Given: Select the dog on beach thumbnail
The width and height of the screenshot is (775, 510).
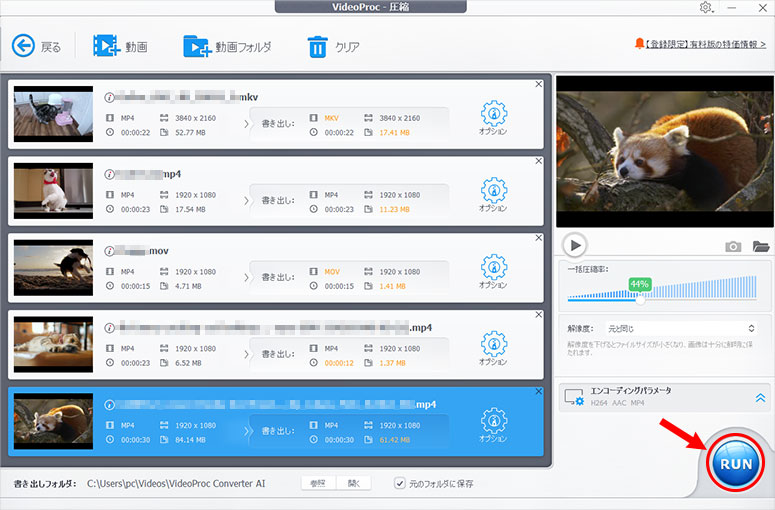Looking at the screenshot, I should pos(53,267).
